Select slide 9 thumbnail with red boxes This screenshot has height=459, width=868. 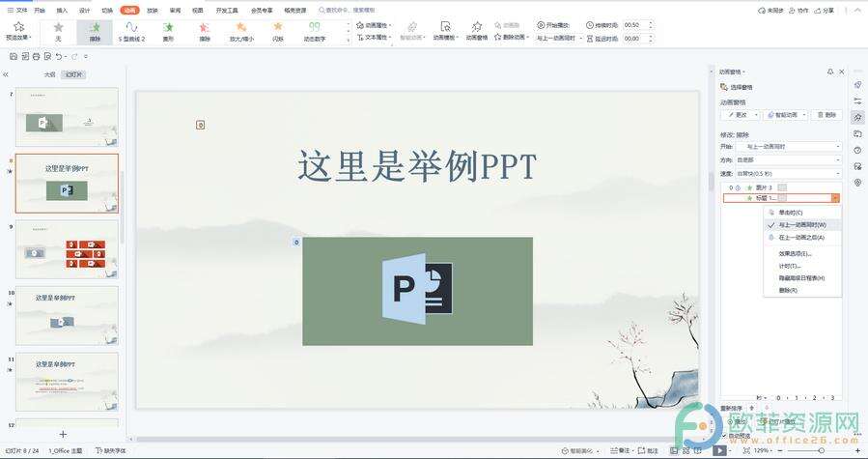(x=67, y=249)
